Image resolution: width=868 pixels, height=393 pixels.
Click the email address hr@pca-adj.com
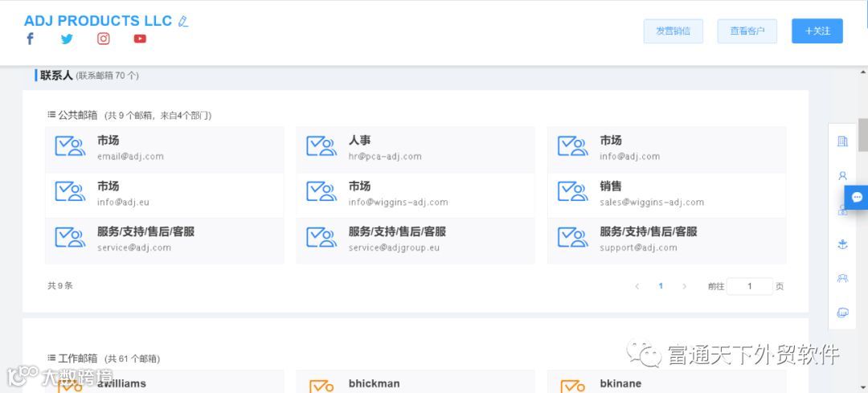point(385,157)
